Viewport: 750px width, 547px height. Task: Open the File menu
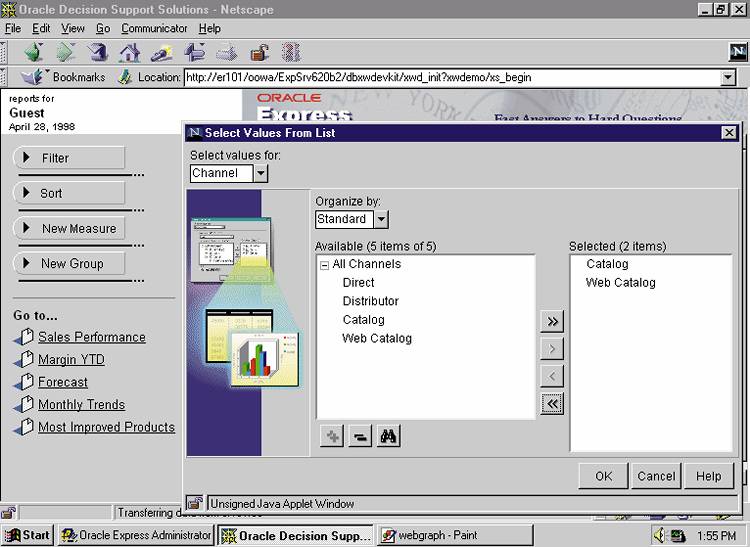(13, 28)
